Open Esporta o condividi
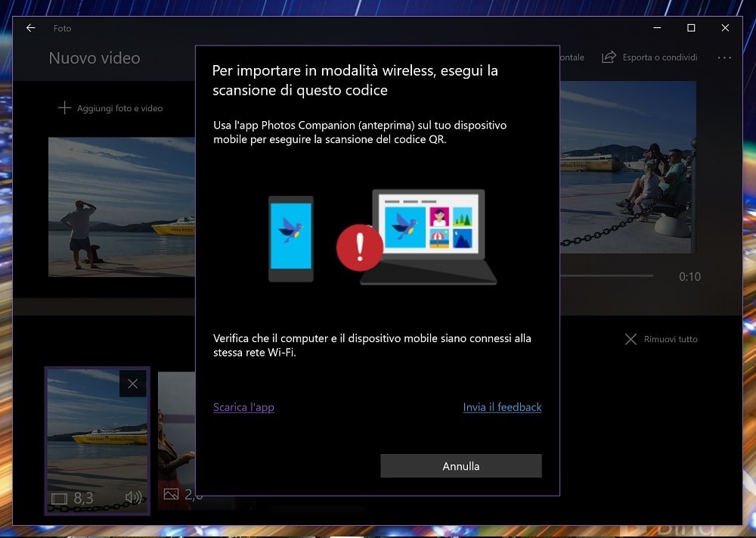756x538 pixels. click(x=649, y=57)
